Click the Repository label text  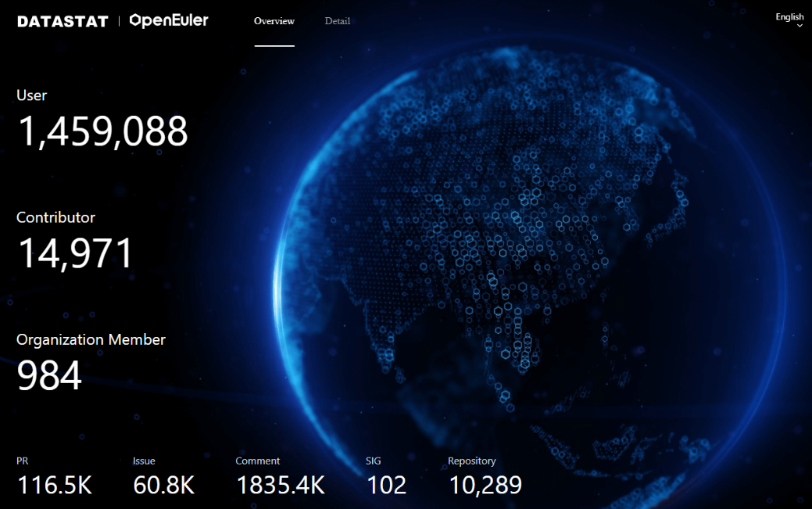click(472, 461)
